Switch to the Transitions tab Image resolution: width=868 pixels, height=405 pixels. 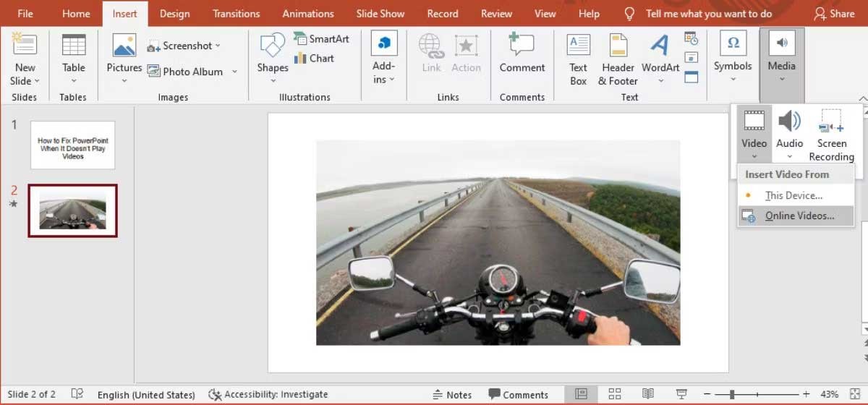(236, 14)
